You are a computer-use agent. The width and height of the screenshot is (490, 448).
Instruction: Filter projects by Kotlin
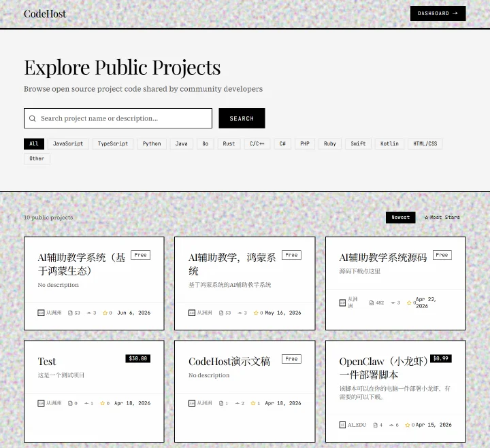pos(389,143)
